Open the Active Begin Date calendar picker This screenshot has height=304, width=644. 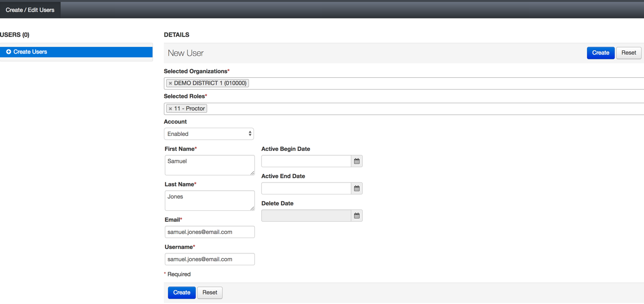click(x=357, y=161)
